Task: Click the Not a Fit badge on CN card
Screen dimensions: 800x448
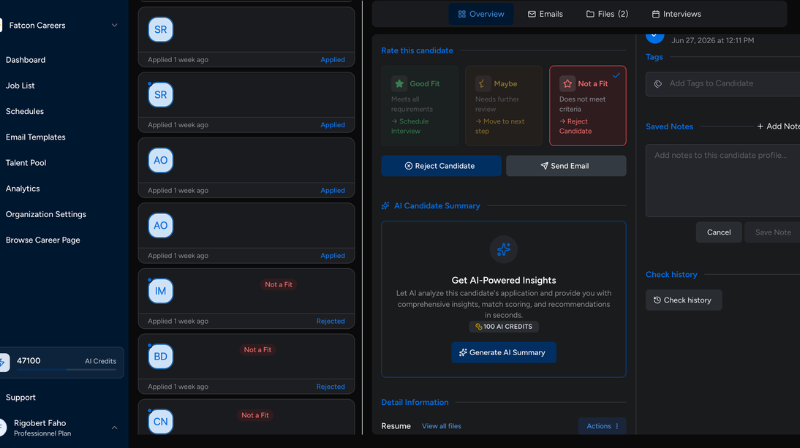Action: [255, 415]
